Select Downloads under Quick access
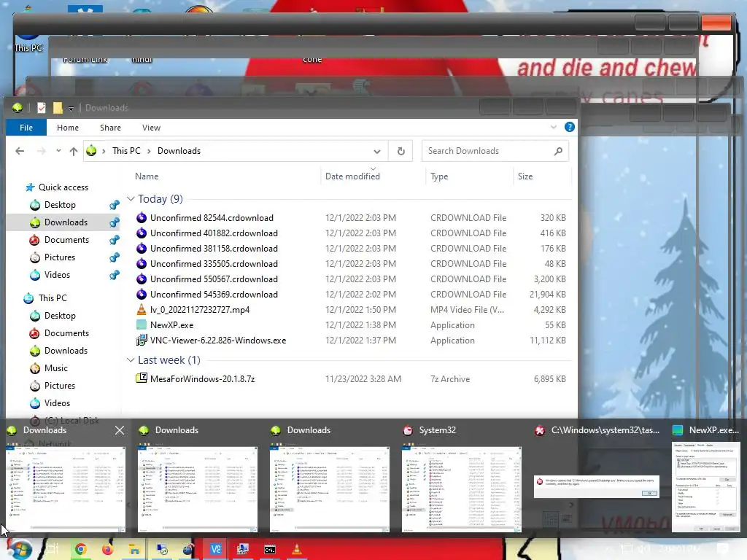 [x=66, y=222]
